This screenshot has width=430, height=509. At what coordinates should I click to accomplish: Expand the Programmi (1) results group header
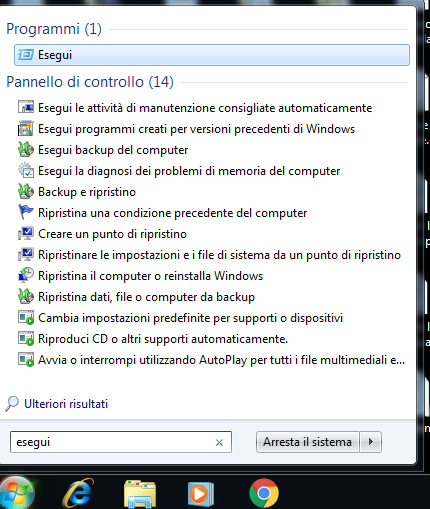54,29
